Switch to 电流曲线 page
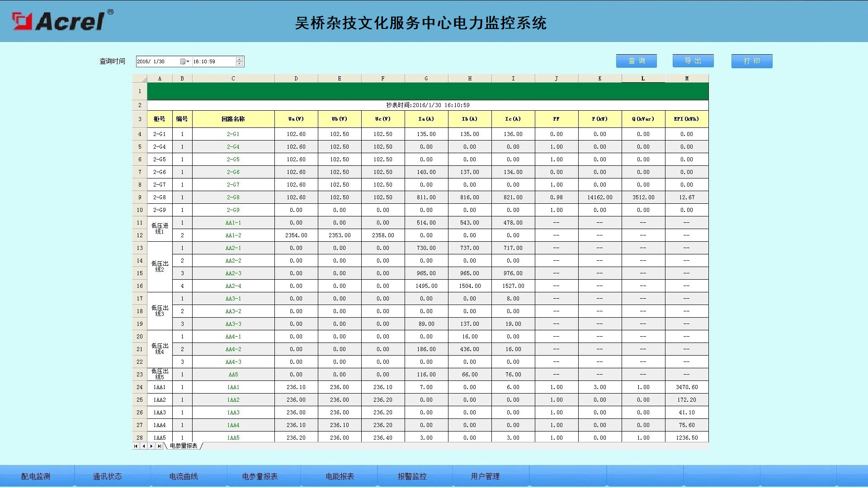Image resolution: width=868 pixels, height=488 pixels. pos(184,476)
